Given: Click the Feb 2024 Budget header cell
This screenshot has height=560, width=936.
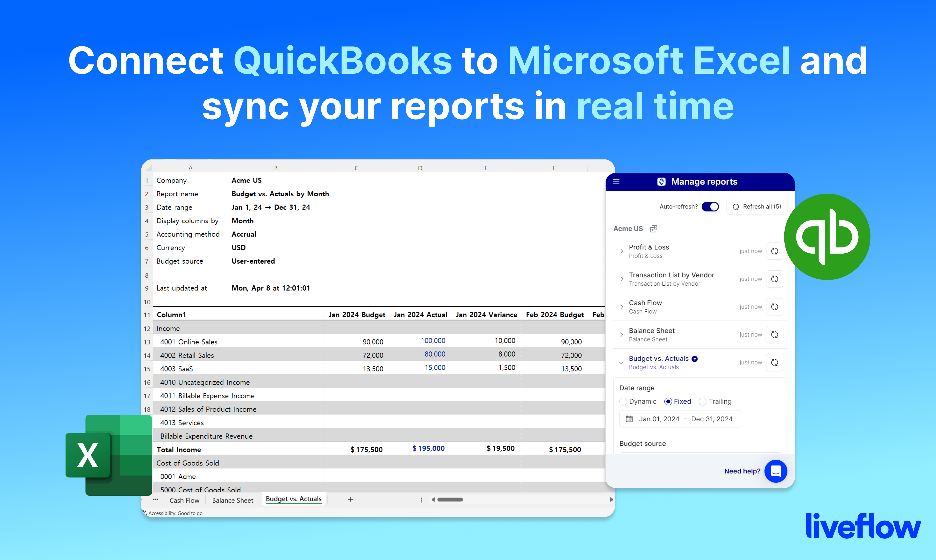Looking at the screenshot, I should coord(555,315).
